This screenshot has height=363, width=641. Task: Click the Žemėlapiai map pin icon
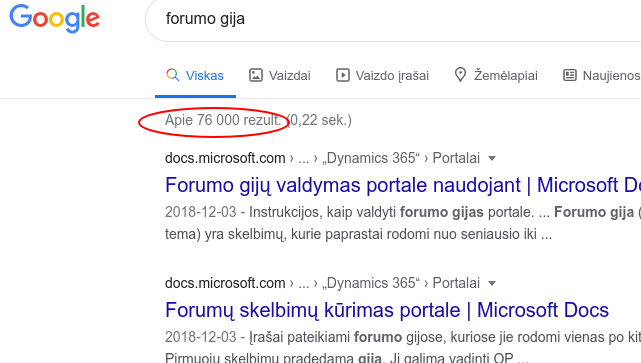pos(461,75)
